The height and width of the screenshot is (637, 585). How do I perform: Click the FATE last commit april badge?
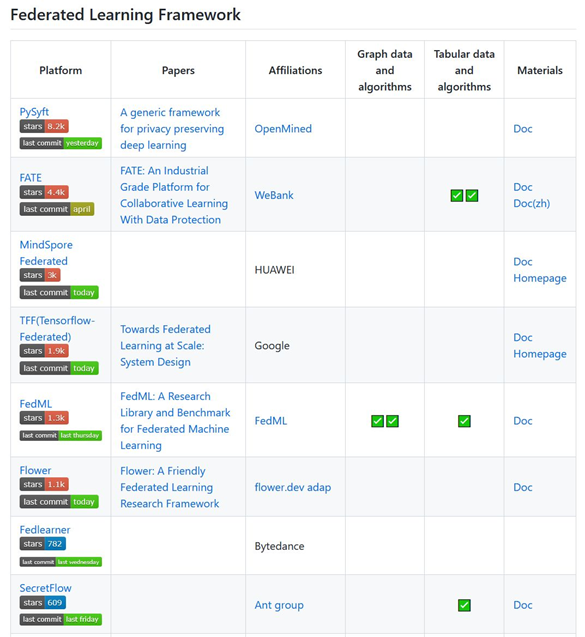[57, 209]
